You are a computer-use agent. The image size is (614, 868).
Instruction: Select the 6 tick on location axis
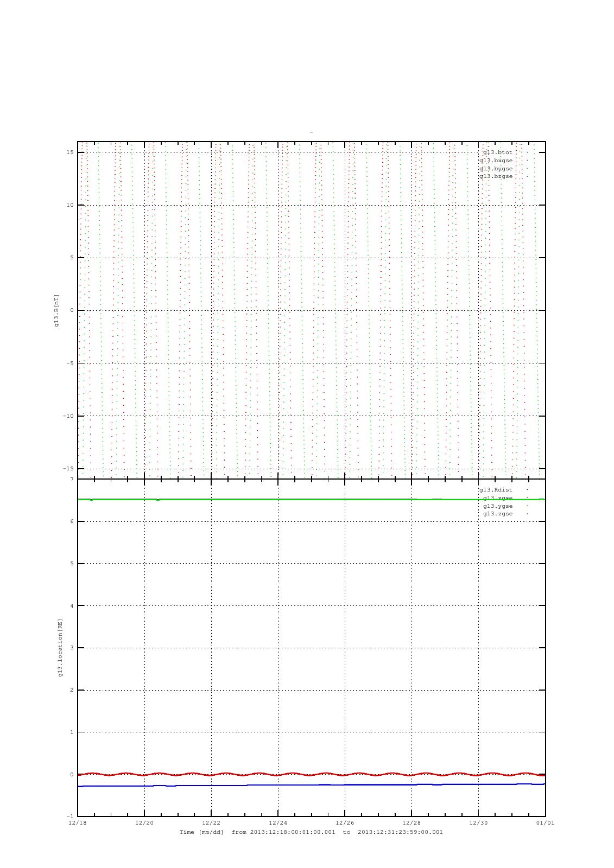[72, 521]
